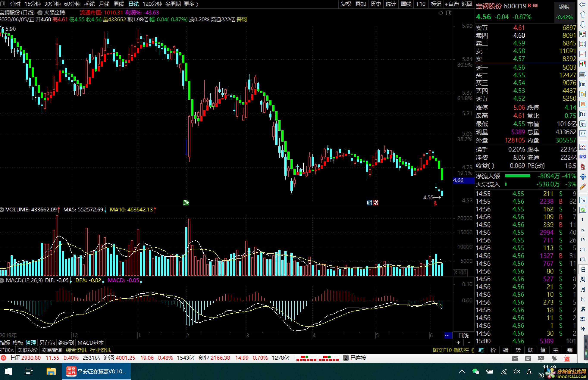
Task: Open the F10 company info sidebar icon
Action: (x=583, y=84)
